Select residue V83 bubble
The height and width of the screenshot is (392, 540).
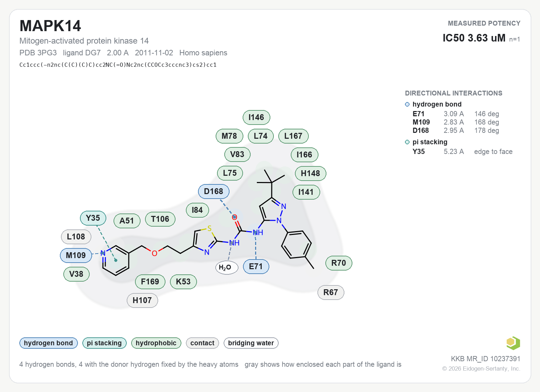[237, 154]
